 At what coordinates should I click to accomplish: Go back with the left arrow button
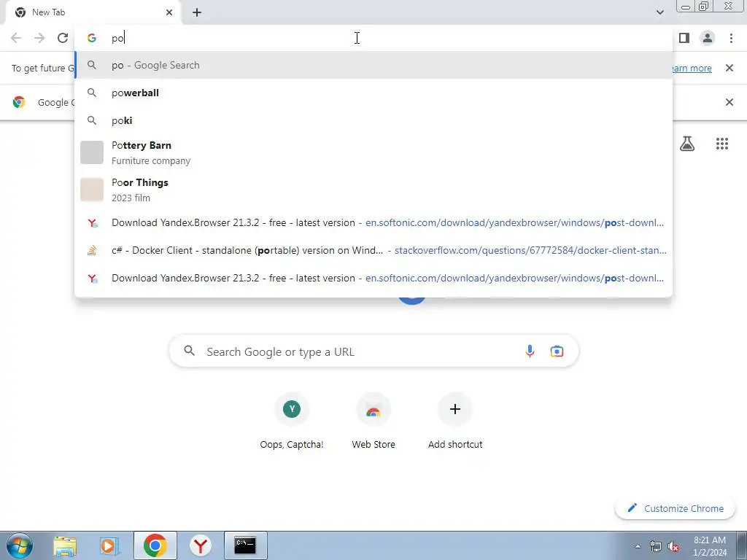point(16,38)
